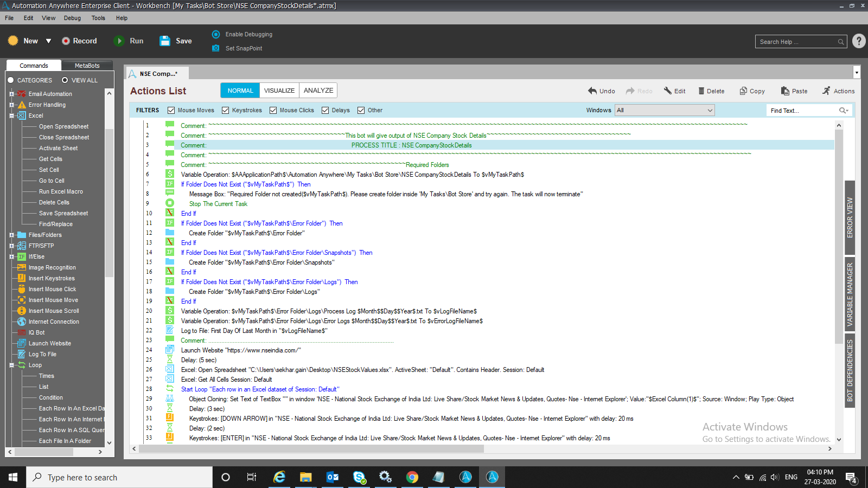
Task: Open the Debug menu
Action: click(72, 18)
